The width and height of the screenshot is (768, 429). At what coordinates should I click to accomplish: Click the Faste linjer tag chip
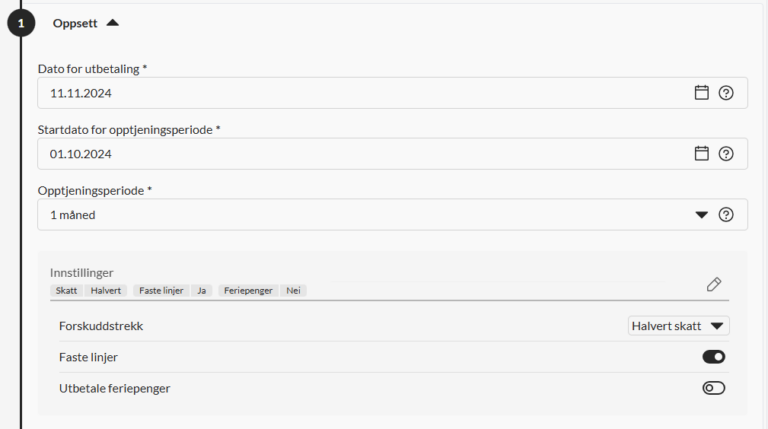tap(160, 291)
